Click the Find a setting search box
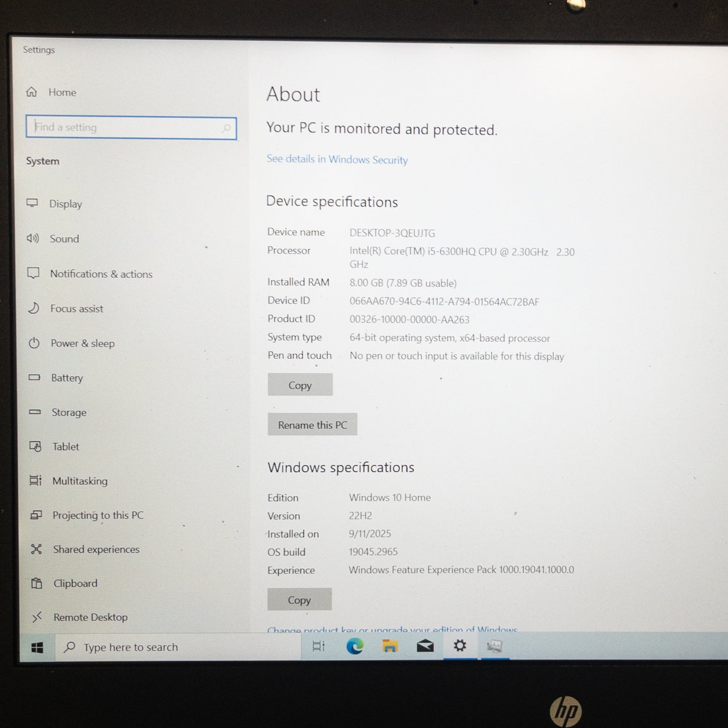The image size is (728, 728). pos(131,127)
